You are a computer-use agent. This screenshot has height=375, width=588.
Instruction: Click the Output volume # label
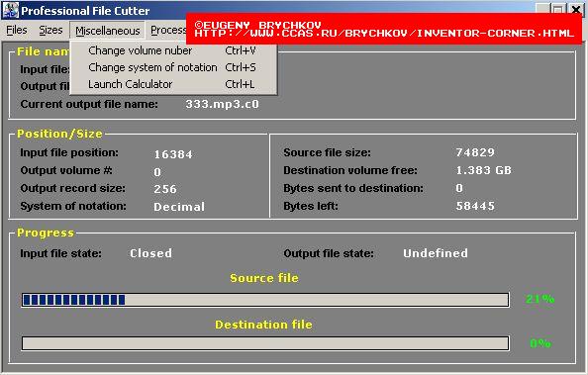pos(66,170)
